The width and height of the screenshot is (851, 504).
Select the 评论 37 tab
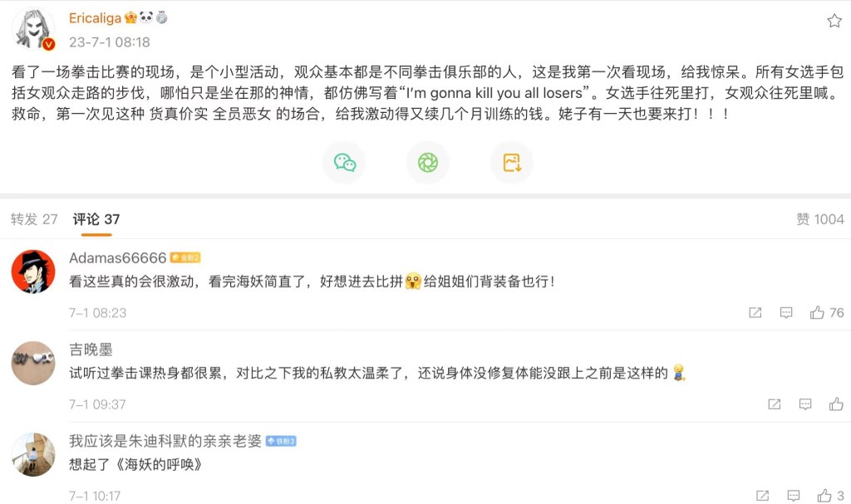[x=96, y=219]
